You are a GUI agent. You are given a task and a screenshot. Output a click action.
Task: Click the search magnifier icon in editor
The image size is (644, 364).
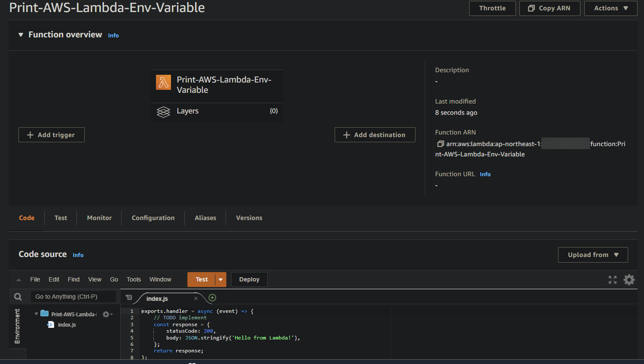(x=18, y=297)
